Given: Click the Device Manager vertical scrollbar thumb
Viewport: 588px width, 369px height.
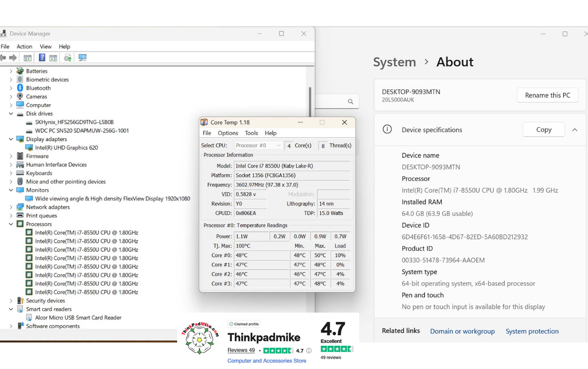Looking at the screenshot, I should coord(310,102).
